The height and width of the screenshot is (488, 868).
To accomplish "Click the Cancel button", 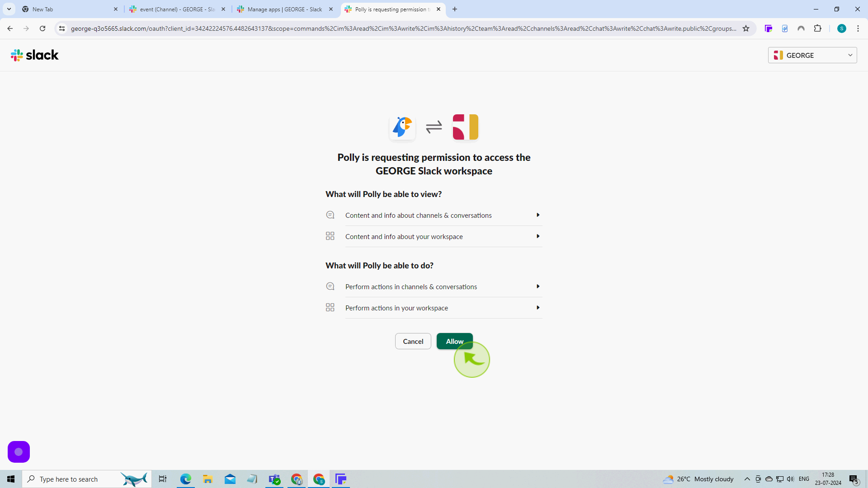I will [x=413, y=341].
